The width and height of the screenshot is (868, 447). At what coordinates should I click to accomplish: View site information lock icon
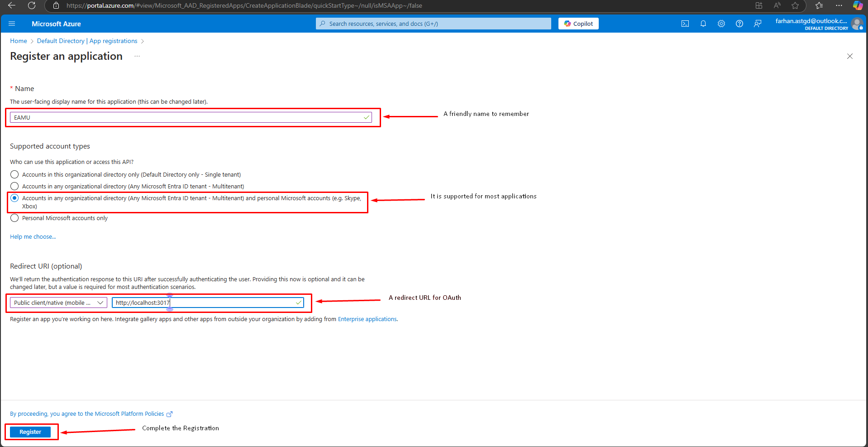click(x=56, y=5)
